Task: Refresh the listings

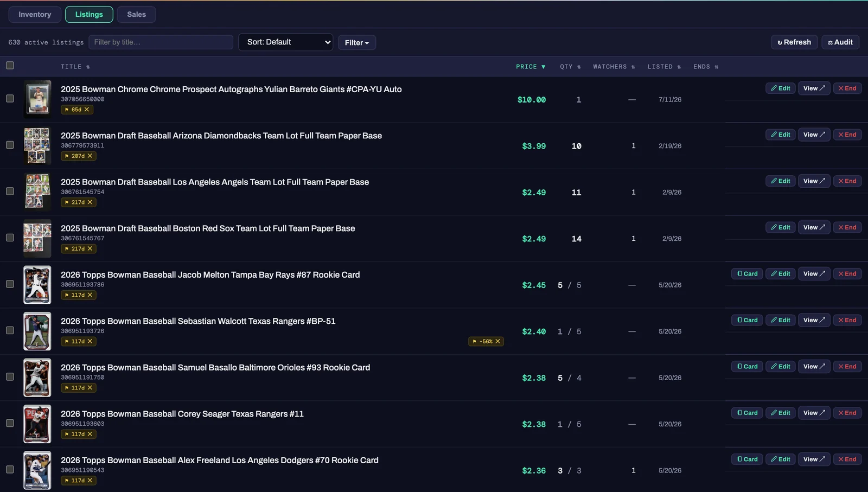Action: pyautogui.click(x=794, y=42)
